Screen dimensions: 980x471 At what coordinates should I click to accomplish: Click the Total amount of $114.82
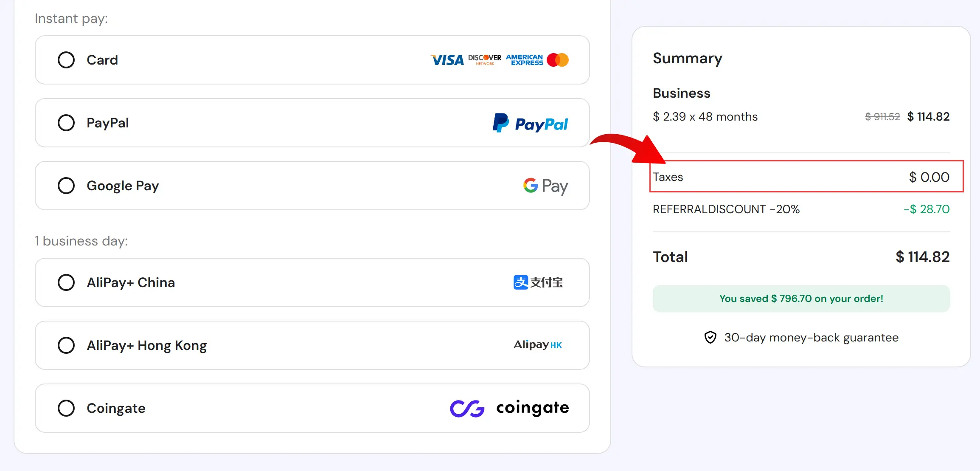tap(922, 257)
